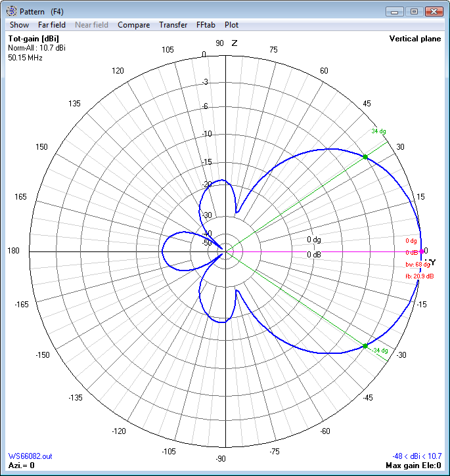This screenshot has height=476, width=450.
Task: Click the red 'bw: 68 dg' label
Action: tap(418, 265)
